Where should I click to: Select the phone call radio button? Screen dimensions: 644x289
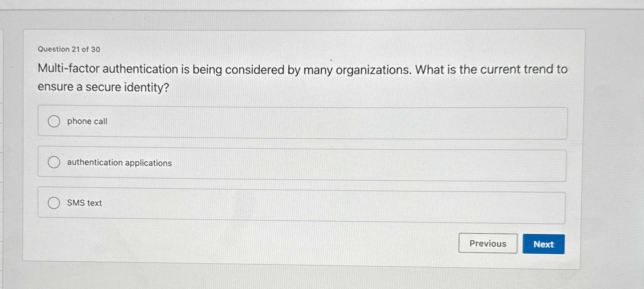(x=54, y=121)
